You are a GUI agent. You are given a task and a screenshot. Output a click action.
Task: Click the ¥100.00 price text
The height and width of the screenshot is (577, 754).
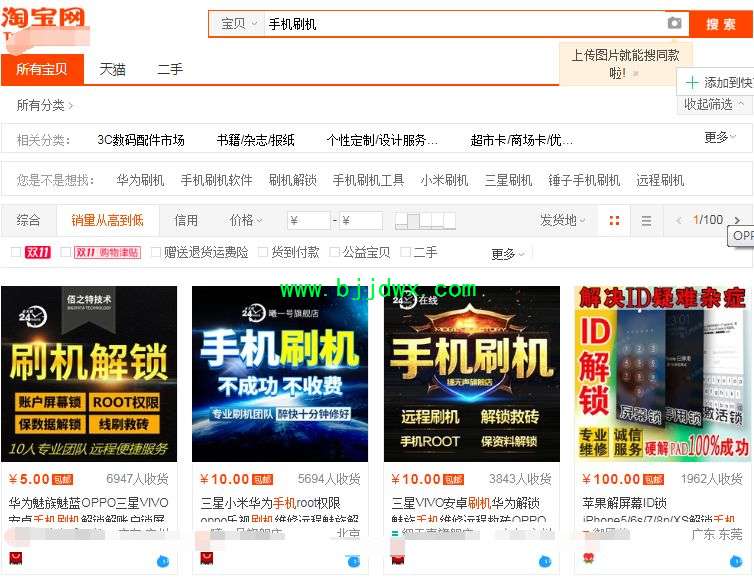coord(611,479)
